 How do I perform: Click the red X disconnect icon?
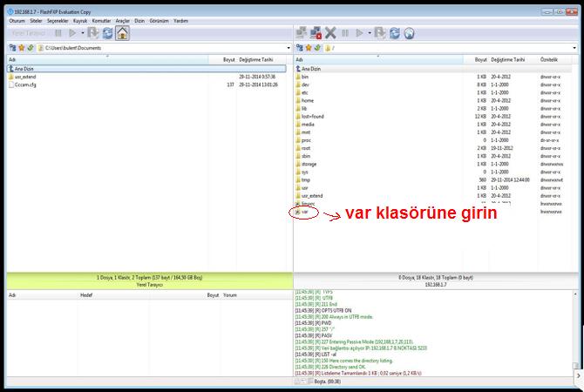point(330,33)
